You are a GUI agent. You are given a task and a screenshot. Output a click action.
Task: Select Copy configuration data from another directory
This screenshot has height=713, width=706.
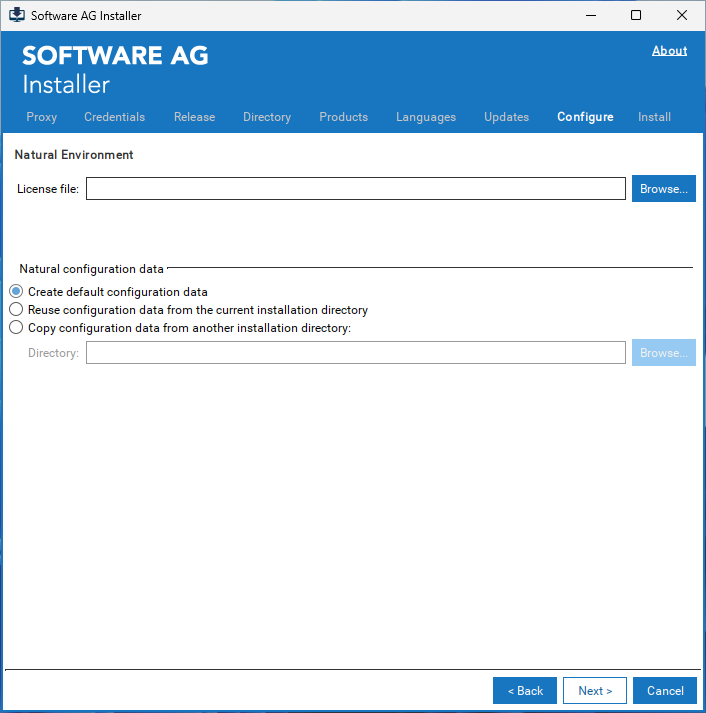[x=16, y=328]
